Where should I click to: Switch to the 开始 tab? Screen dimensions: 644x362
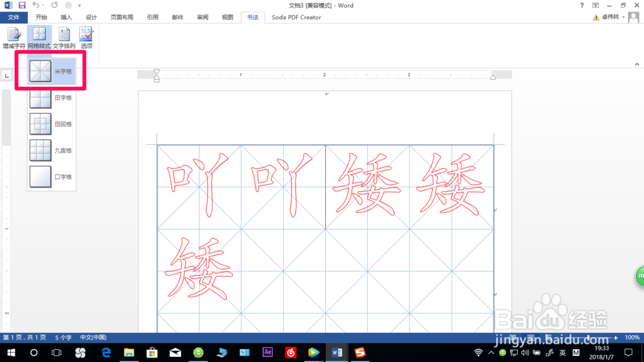coord(41,17)
